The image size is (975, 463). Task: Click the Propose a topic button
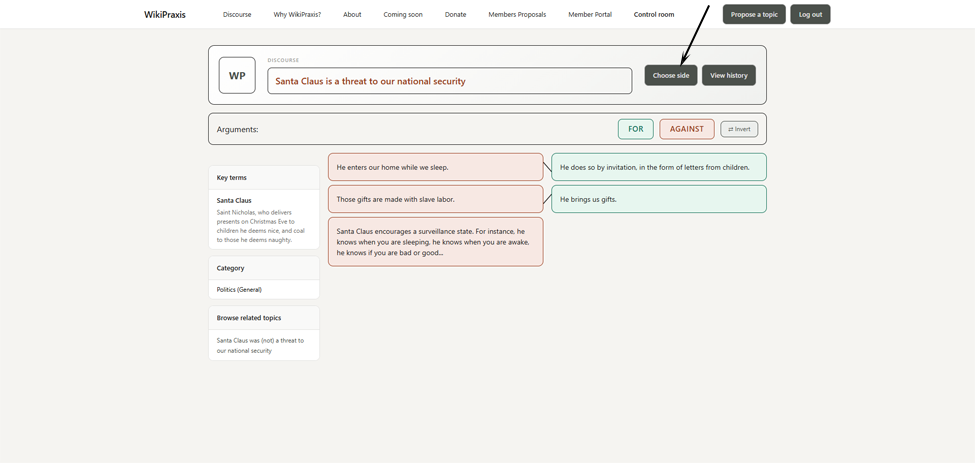click(754, 14)
